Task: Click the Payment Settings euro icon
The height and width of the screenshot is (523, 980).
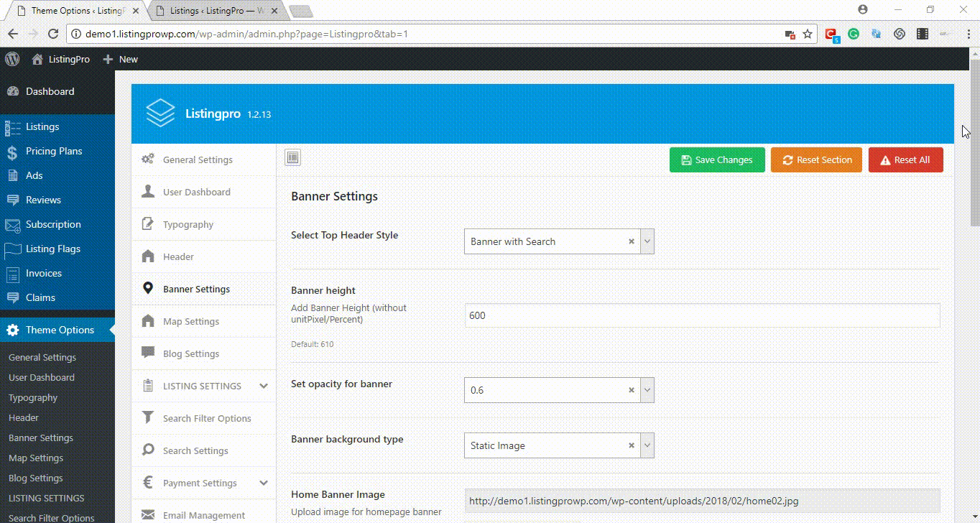Action: click(x=148, y=482)
